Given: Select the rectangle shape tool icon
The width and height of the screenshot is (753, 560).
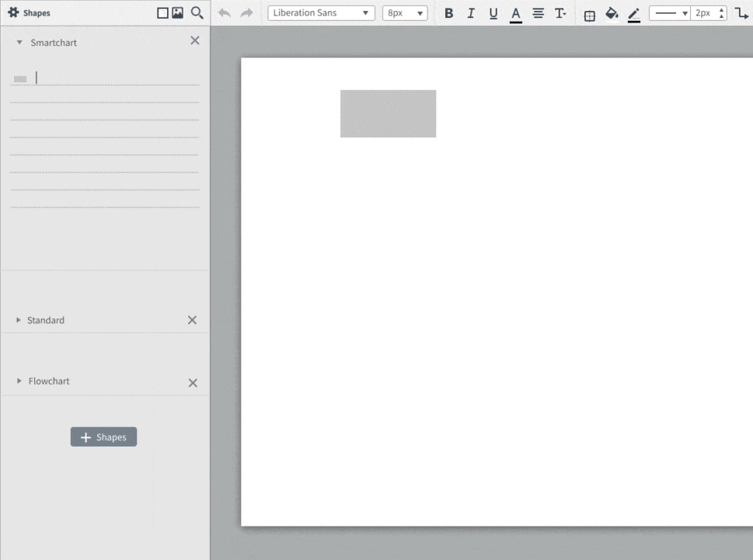Looking at the screenshot, I should coord(162,13).
